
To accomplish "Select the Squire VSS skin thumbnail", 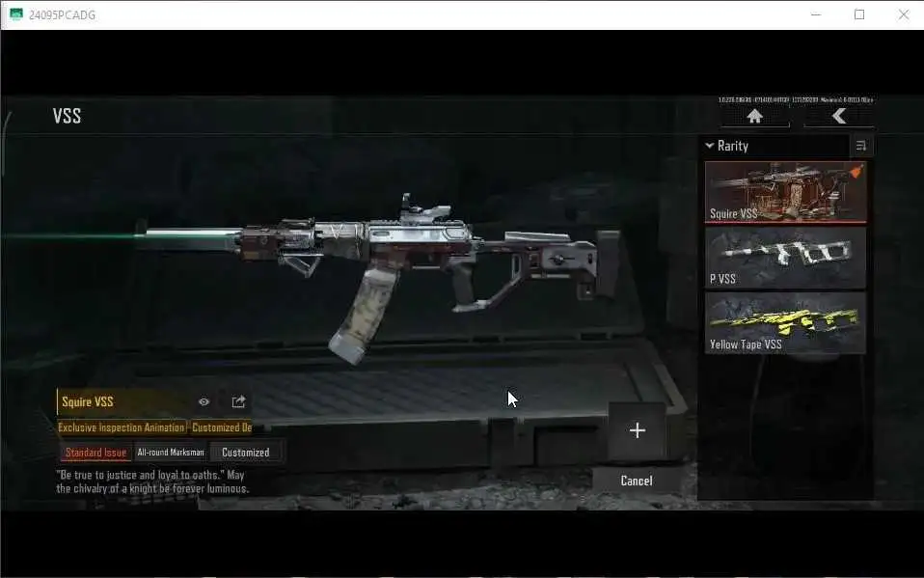I will tap(785, 192).
